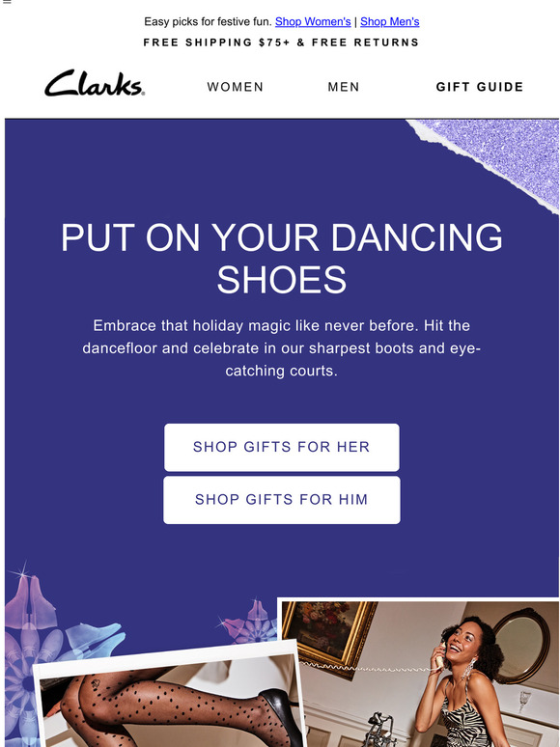Image resolution: width=560 pixels, height=747 pixels.
Task: Click the Shop Gifts For Her button
Action: click(282, 448)
